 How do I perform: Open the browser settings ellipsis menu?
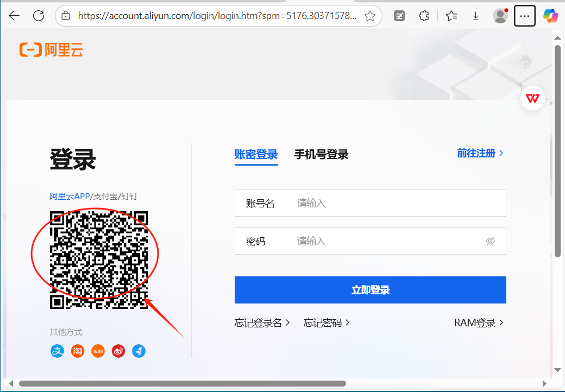coord(525,16)
